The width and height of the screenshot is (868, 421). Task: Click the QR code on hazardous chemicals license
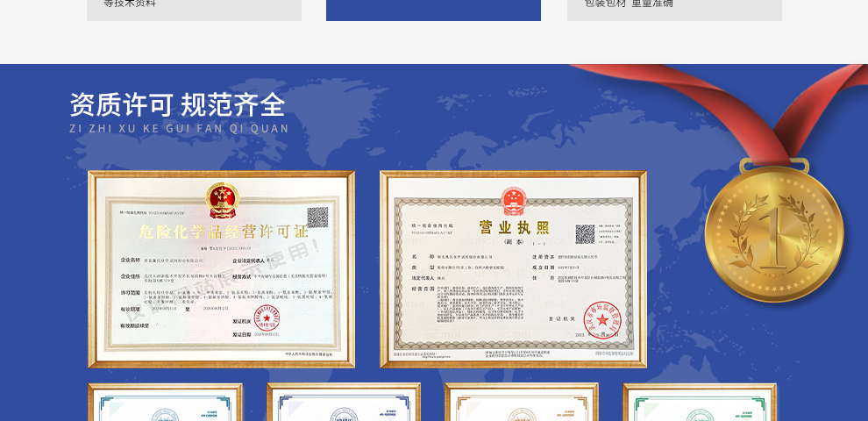coord(317,217)
